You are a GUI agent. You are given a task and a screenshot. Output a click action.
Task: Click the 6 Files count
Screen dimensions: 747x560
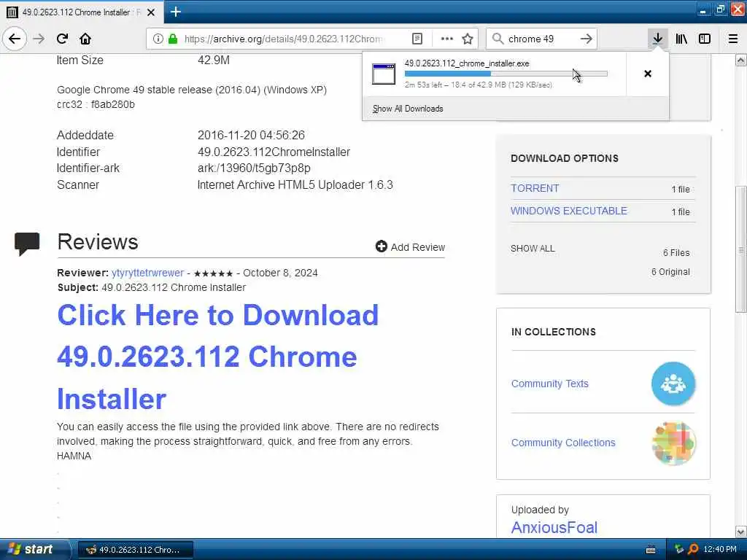[x=676, y=253]
